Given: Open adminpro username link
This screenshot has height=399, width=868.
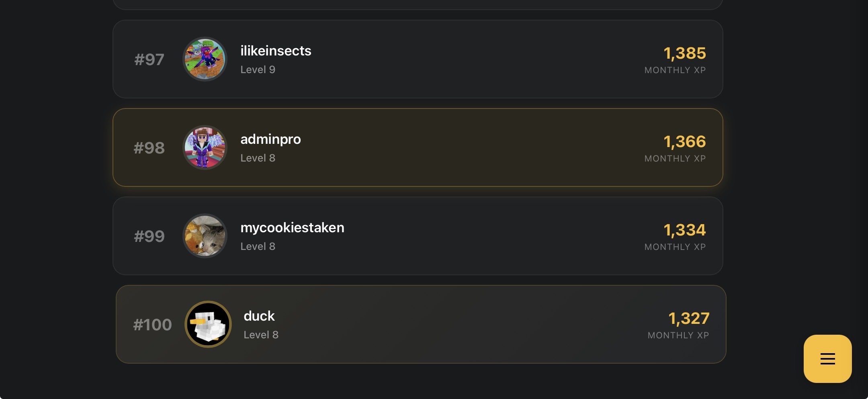Looking at the screenshot, I should 270,139.
